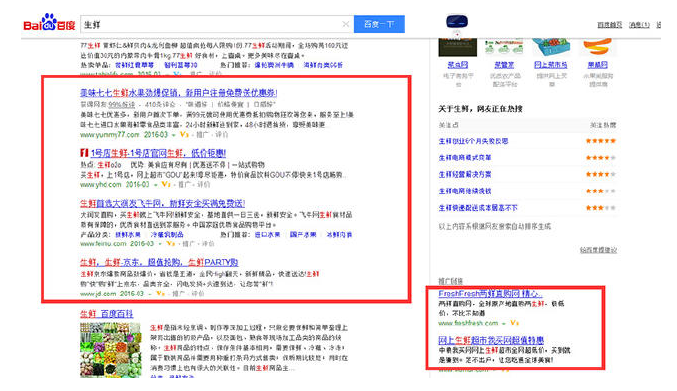
Task: Open the 网上生鲜超市 sidebar ad title
Action: tap(491, 340)
